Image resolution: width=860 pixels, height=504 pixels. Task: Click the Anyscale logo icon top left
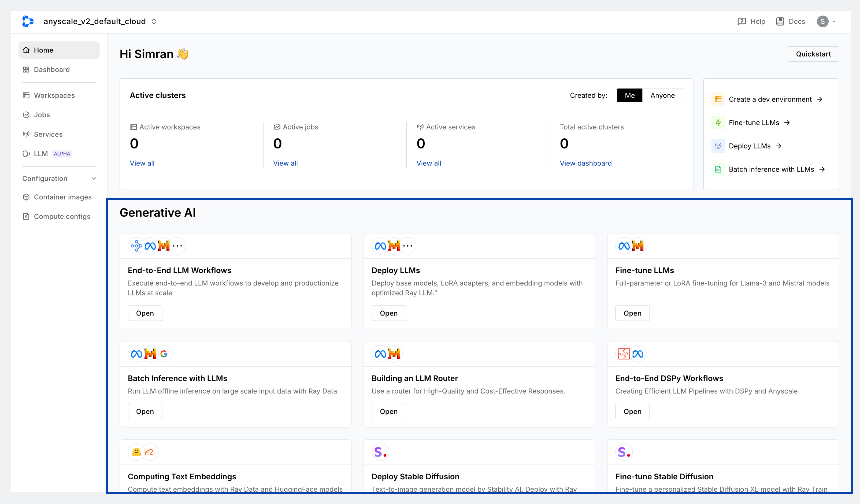click(x=27, y=21)
